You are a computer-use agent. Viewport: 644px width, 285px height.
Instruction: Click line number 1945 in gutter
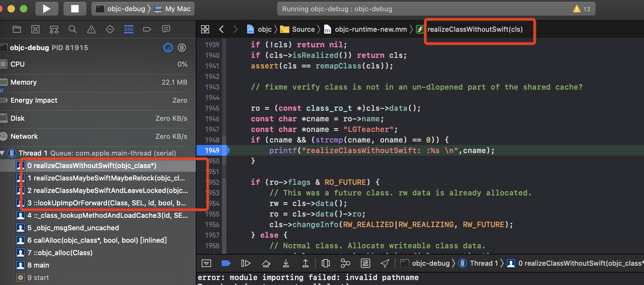(212, 108)
